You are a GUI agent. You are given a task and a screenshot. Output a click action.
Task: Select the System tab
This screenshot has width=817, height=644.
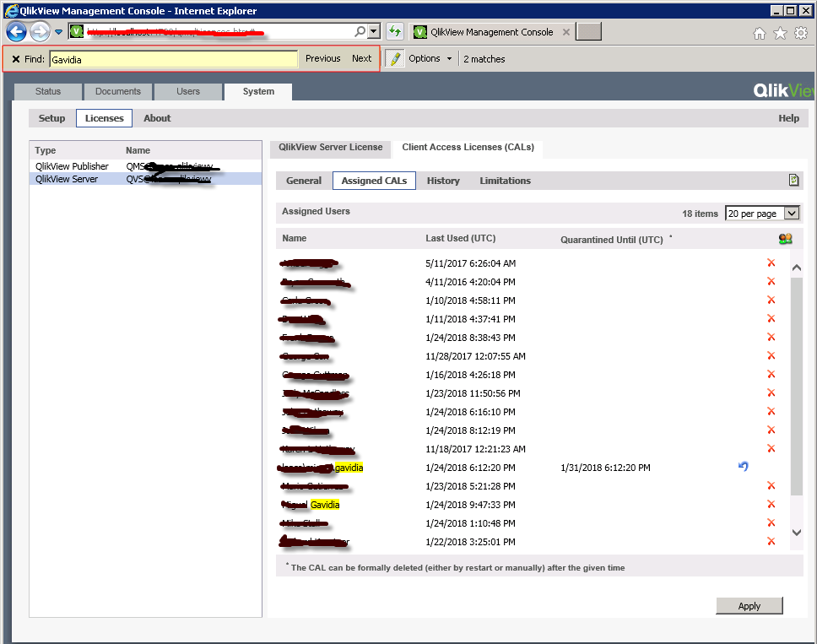click(x=258, y=92)
